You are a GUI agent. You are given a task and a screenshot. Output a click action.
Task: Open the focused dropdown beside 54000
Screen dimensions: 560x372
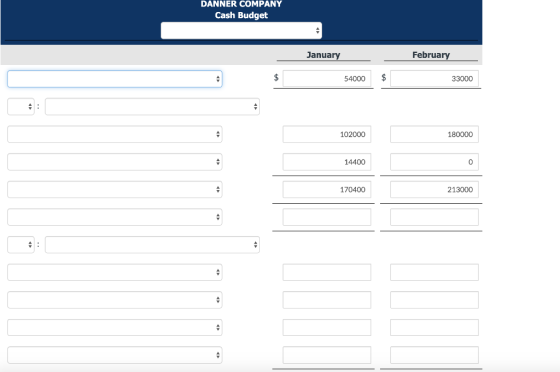pyautogui.click(x=115, y=79)
